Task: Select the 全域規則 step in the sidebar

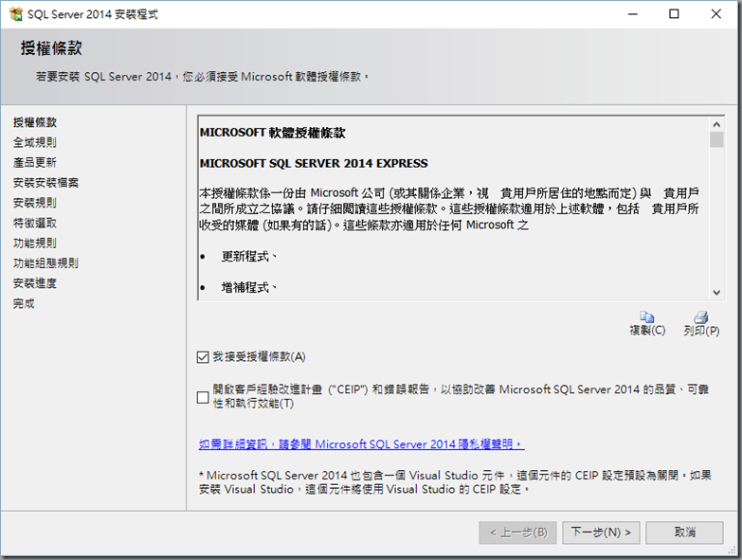Action: (x=35, y=142)
